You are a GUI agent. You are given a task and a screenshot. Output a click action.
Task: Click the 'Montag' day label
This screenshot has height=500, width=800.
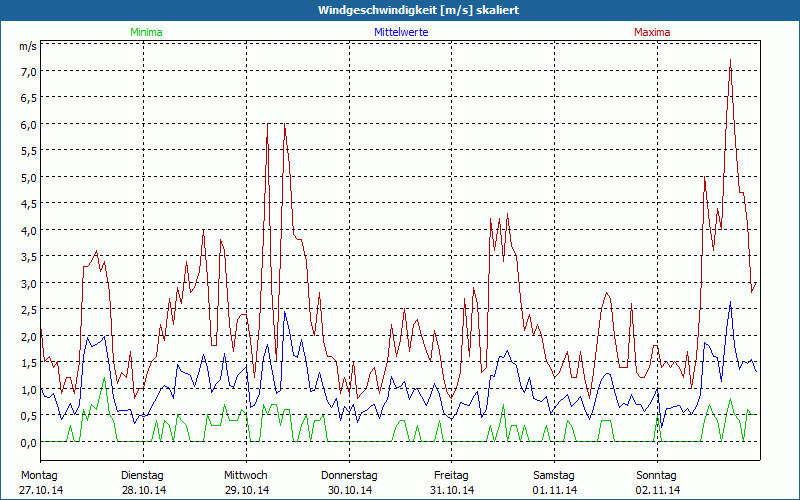pyautogui.click(x=39, y=475)
